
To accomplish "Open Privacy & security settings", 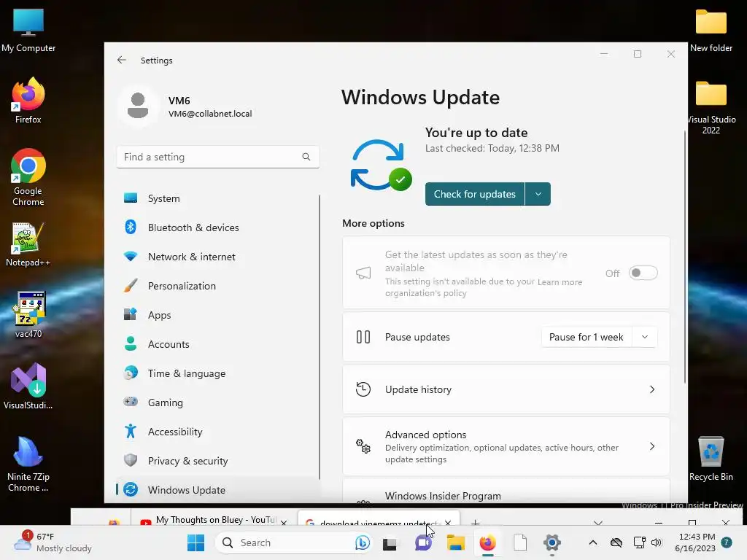I will 217,461.
